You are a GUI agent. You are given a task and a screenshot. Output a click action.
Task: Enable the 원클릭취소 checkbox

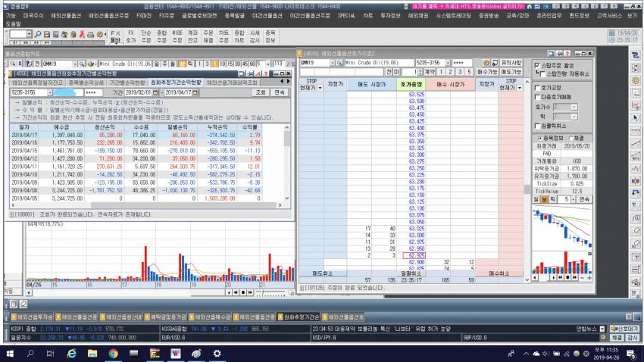click(x=537, y=126)
